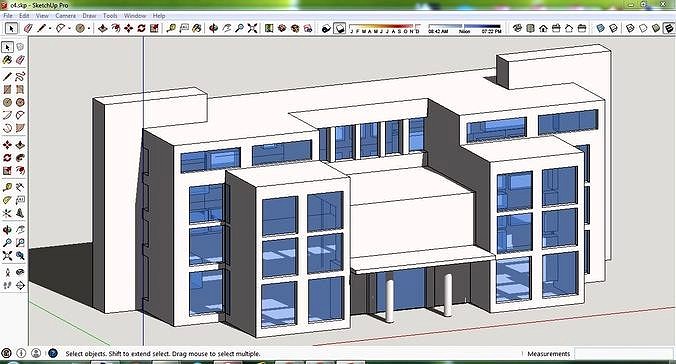Select the Section Plane tool
This screenshot has height=364, width=676.
pyautogui.click(x=20, y=286)
